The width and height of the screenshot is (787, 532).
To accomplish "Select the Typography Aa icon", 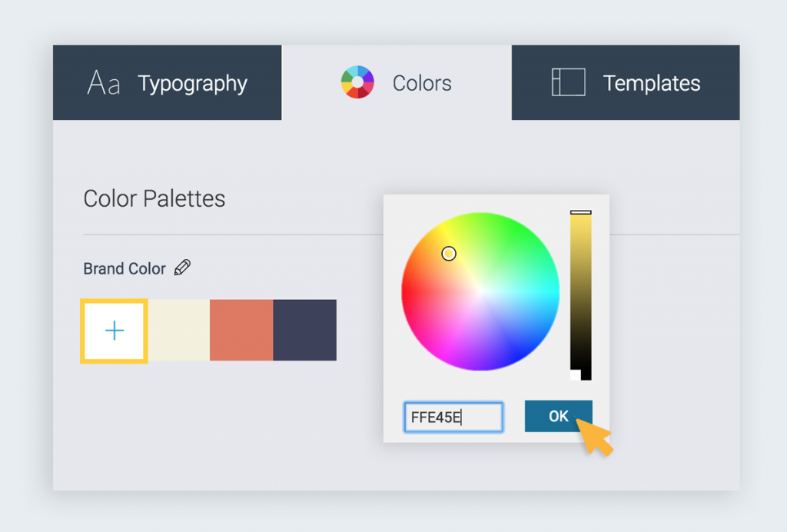I will point(105,82).
